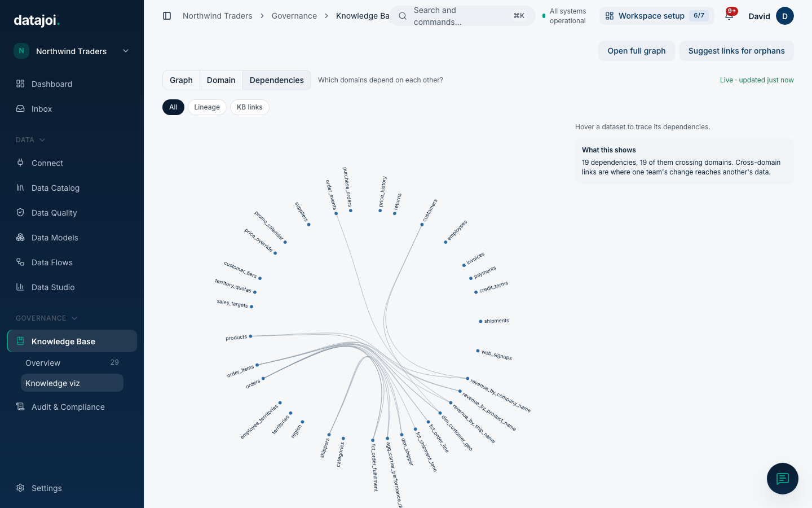The image size is (812, 508).
Task: Click the Connect plug icon
Action: click(20, 163)
